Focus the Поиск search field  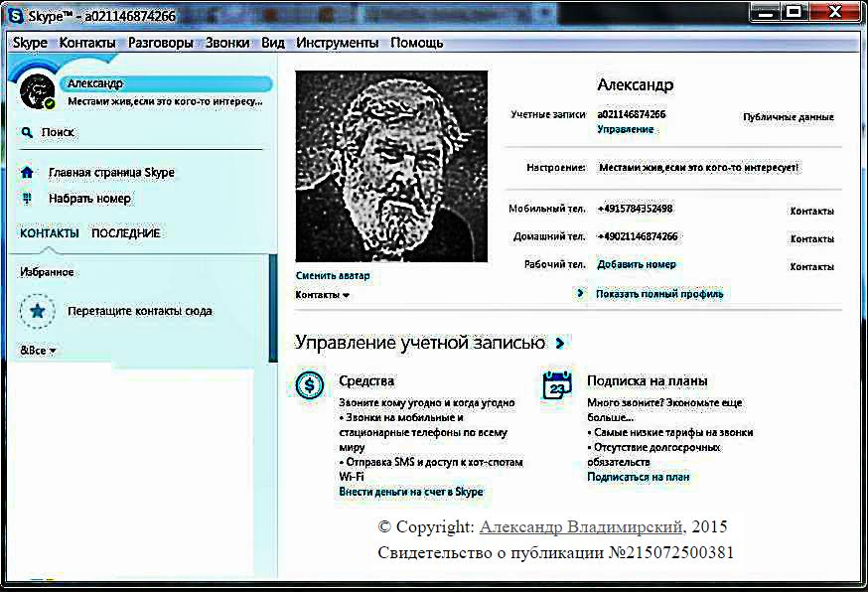(x=141, y=132)
